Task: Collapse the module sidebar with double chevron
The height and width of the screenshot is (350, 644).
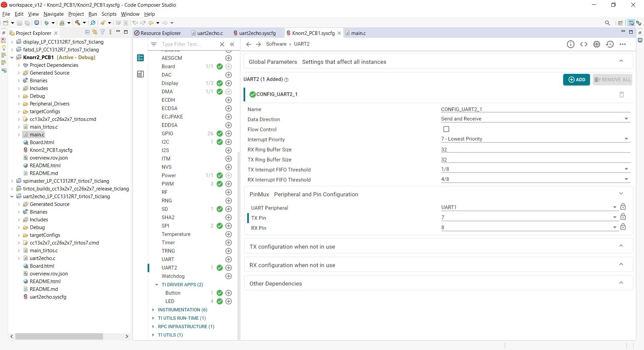Action: [x=232, y=44]
